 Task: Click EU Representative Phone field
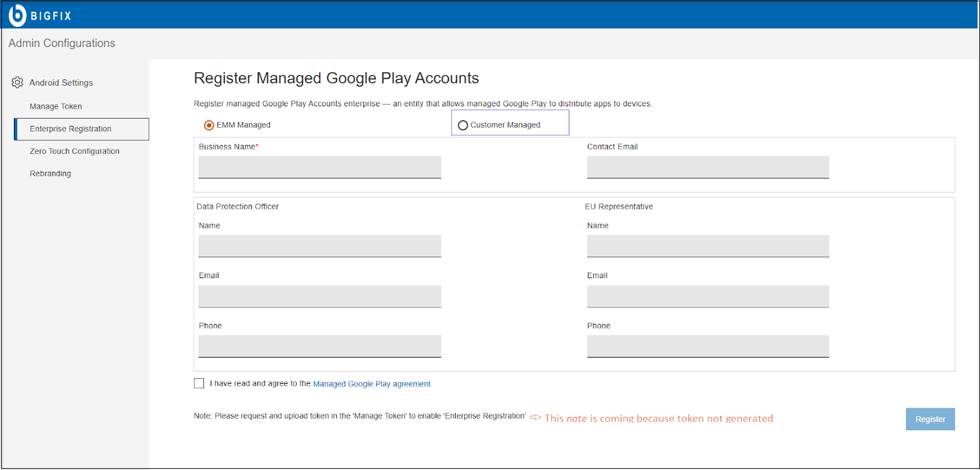(x=708, y=346)
